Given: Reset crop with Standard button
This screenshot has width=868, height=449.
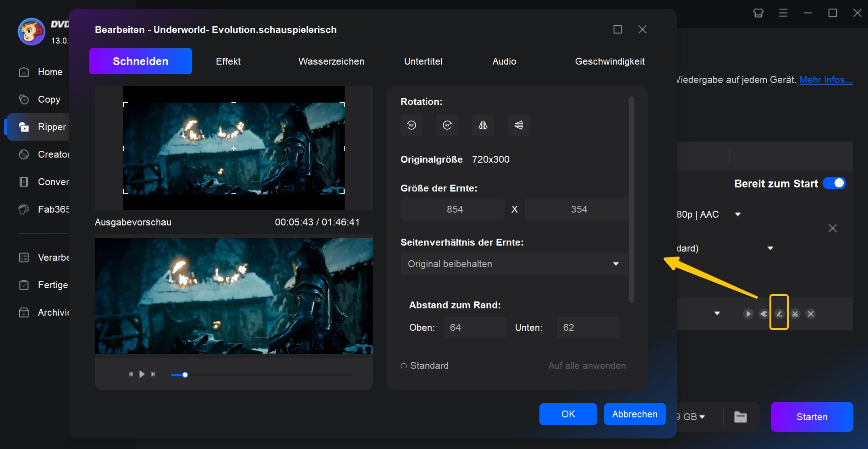Looking at the screenshot, I should pos(424,366).
